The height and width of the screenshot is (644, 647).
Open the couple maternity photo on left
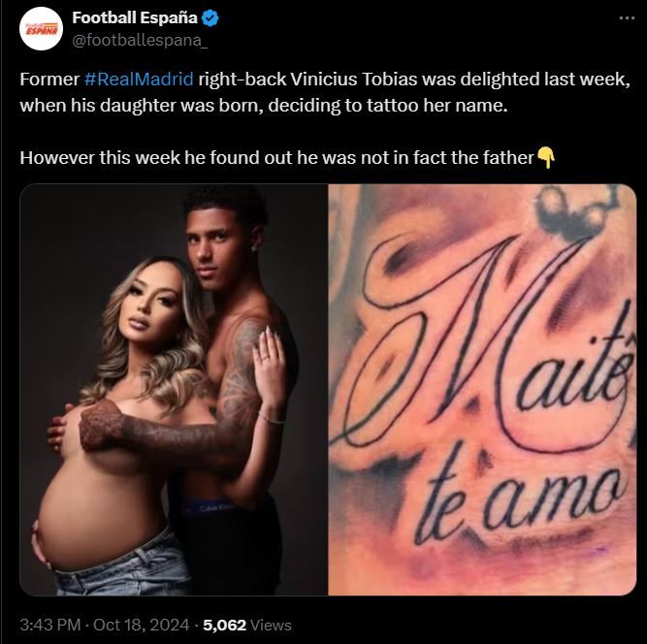174,390
